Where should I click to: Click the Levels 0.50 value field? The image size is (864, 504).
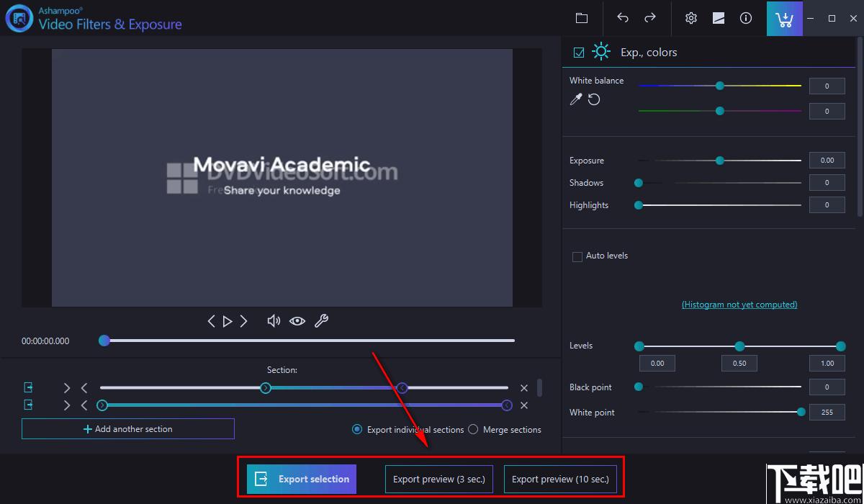tap(739, 364)
